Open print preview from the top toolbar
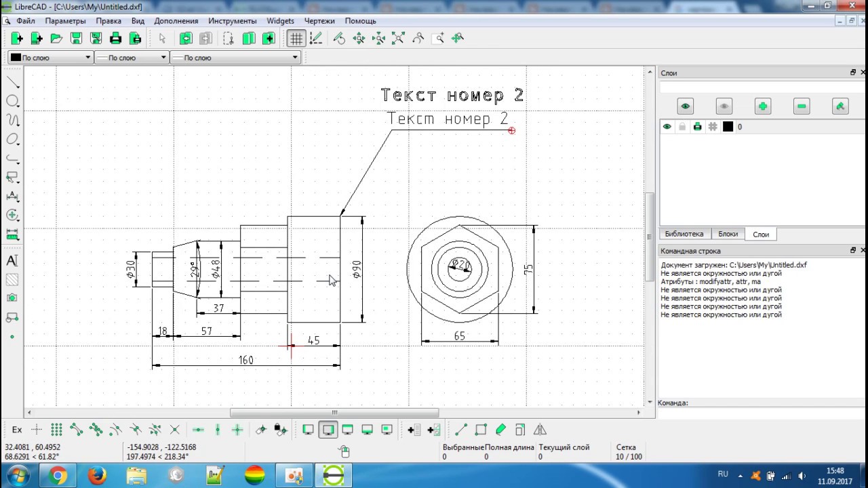This screenshot has height=488, width=868. pyautogui.click(x=136, y=39)
